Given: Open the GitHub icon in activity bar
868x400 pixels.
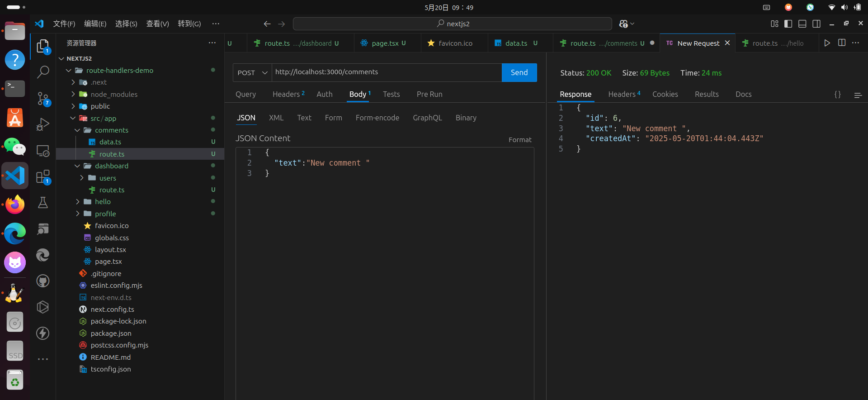Looking at the screenshot, I should 43,281.
